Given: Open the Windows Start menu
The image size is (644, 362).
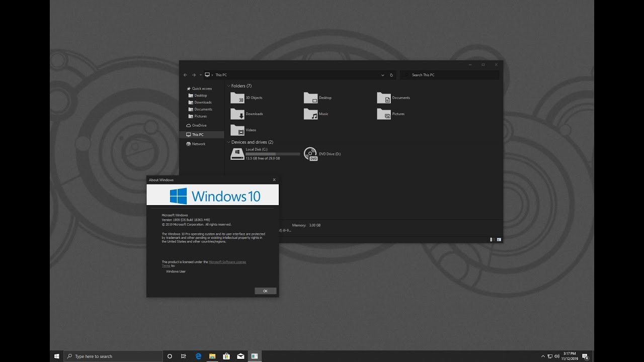Looking at the screenshot, I should [56, 356].
